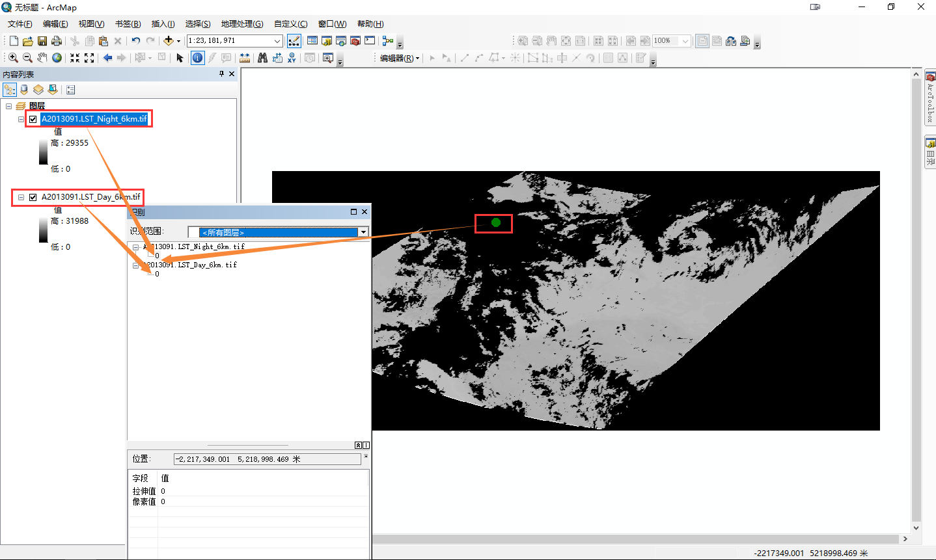The image size is (936, 560).
Task: Click the Go To XY tool
Action: pos(292,57)
